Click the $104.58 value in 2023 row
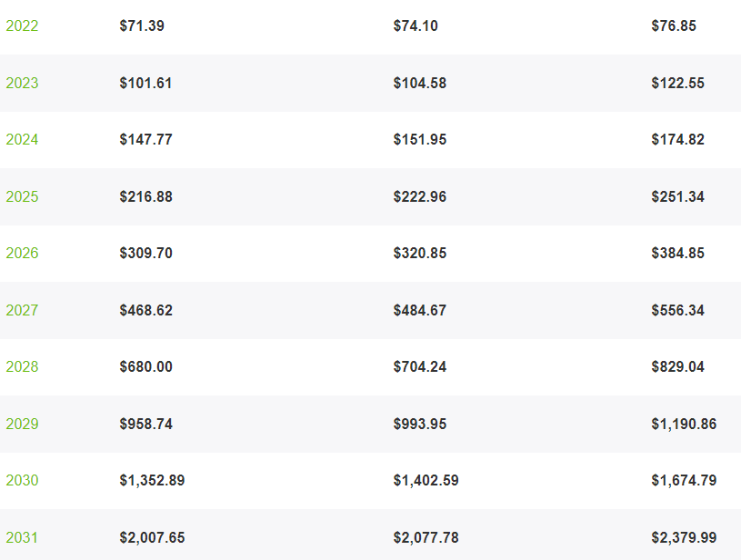Image resolution: width=741 pixels, height=560 pixels. 419,84
